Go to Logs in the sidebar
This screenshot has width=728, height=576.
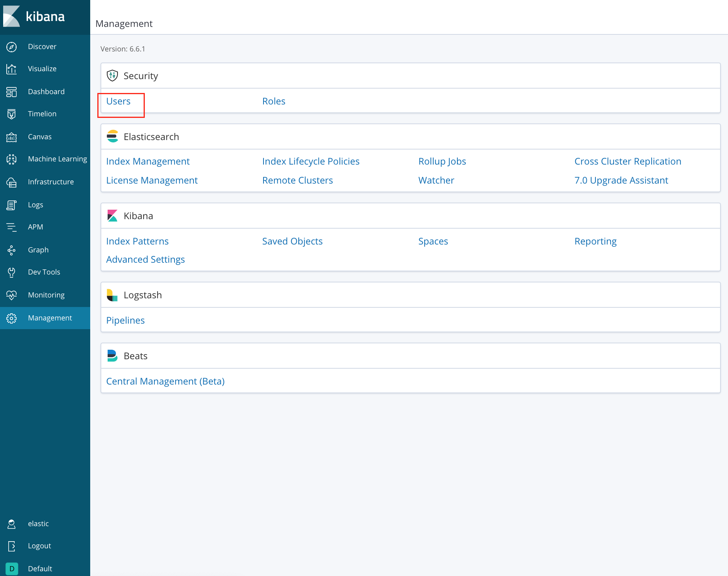click(x=35, y=205)
